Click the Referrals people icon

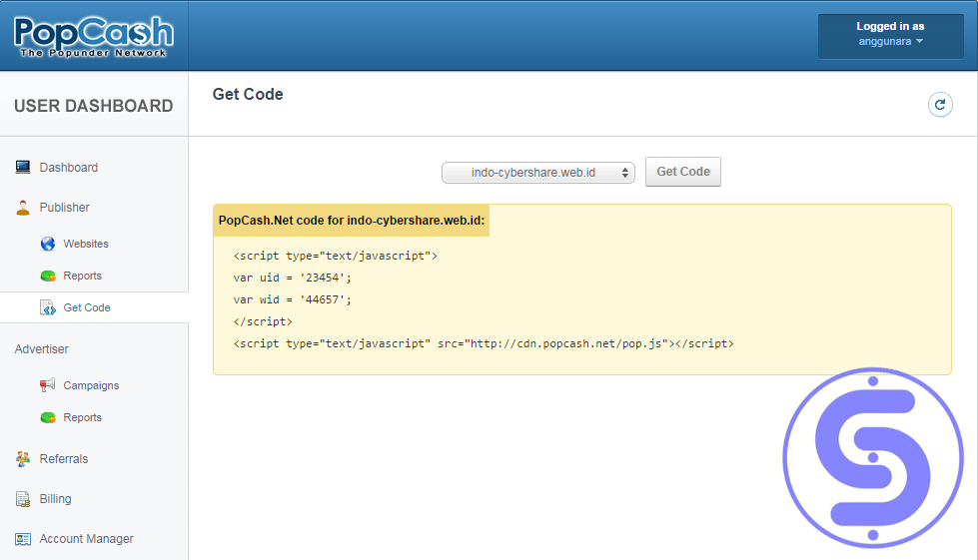(23, 459)
